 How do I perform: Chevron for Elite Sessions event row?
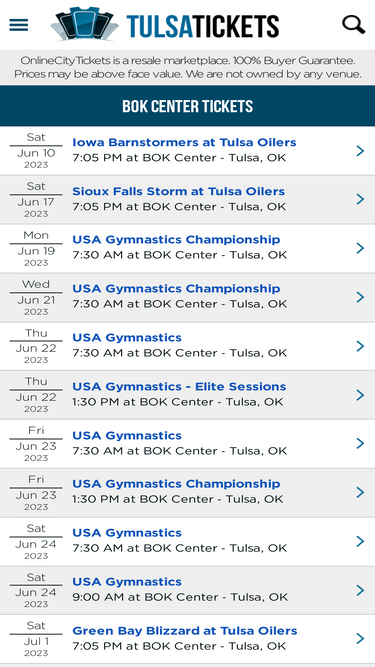pyautogui.click(x=360, y=395)
